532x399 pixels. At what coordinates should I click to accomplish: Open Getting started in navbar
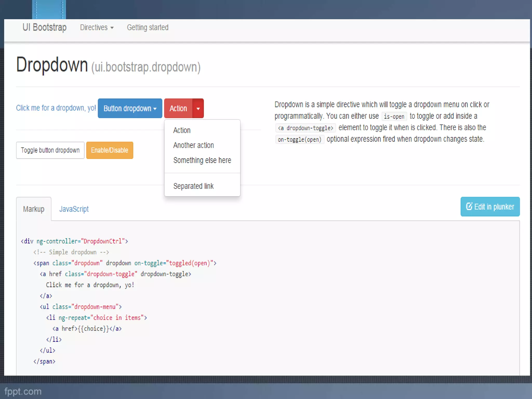pos(148,28)
